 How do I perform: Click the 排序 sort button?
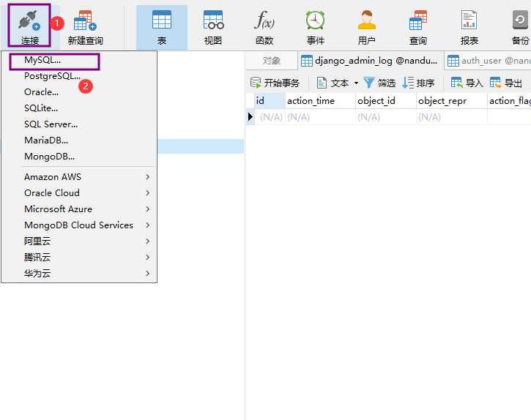pyautogui.click(x=418, y=83)
